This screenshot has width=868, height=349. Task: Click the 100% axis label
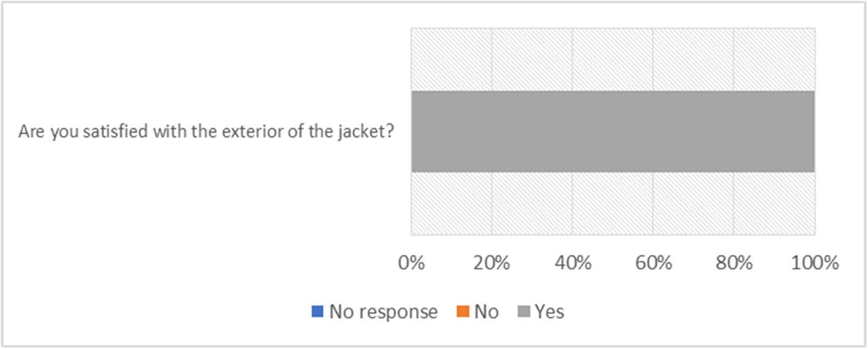tap(814, 263)
